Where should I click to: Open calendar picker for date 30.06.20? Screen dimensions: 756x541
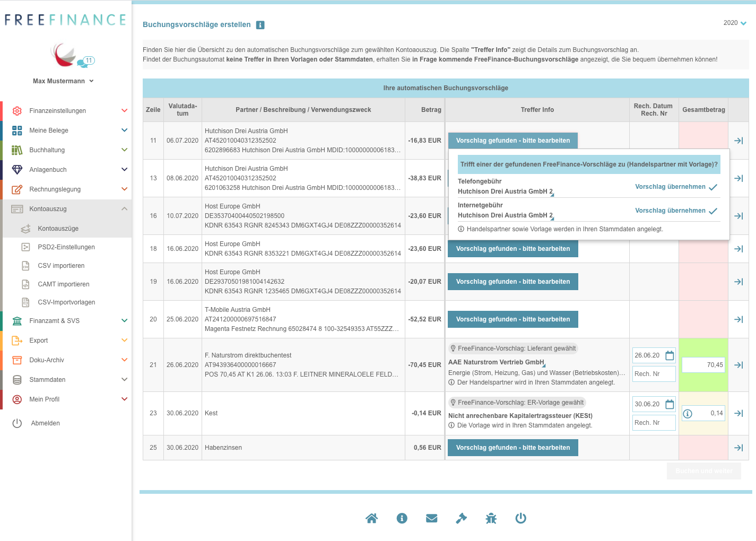pyautogui.click(x=670, y=404)
